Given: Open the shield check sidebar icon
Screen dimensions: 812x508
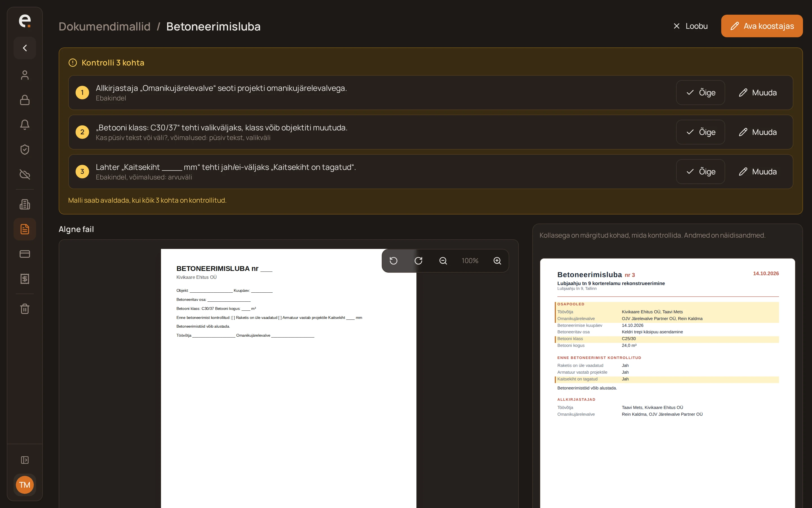Looking at the screenshot, I should tap(25, 150).
